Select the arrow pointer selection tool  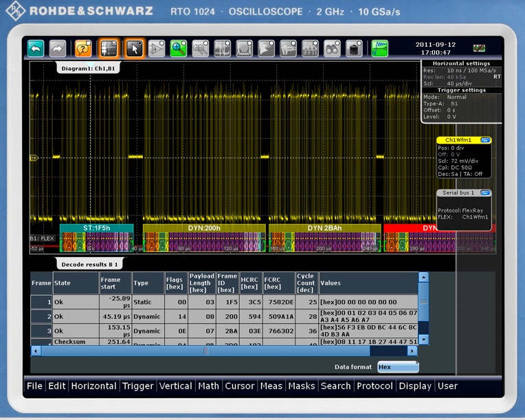[x=135, y=48]
